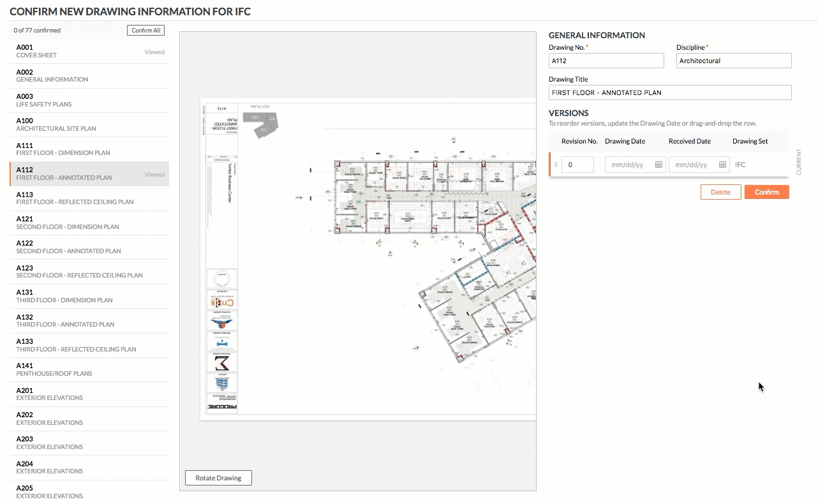The image size is (818, 504).
Task: Click the Revision No. input box
Action: point(577,165)
